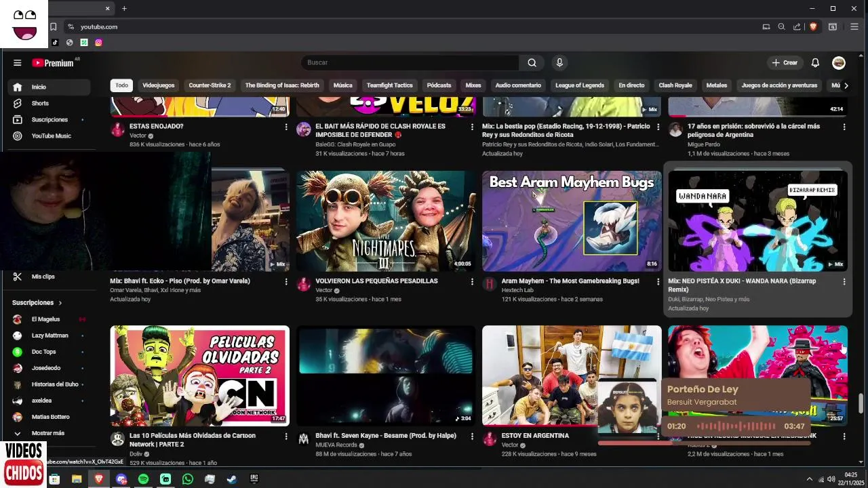Open site settings icon in address bar
The image size is (868, 488).
tap(71, 27)
